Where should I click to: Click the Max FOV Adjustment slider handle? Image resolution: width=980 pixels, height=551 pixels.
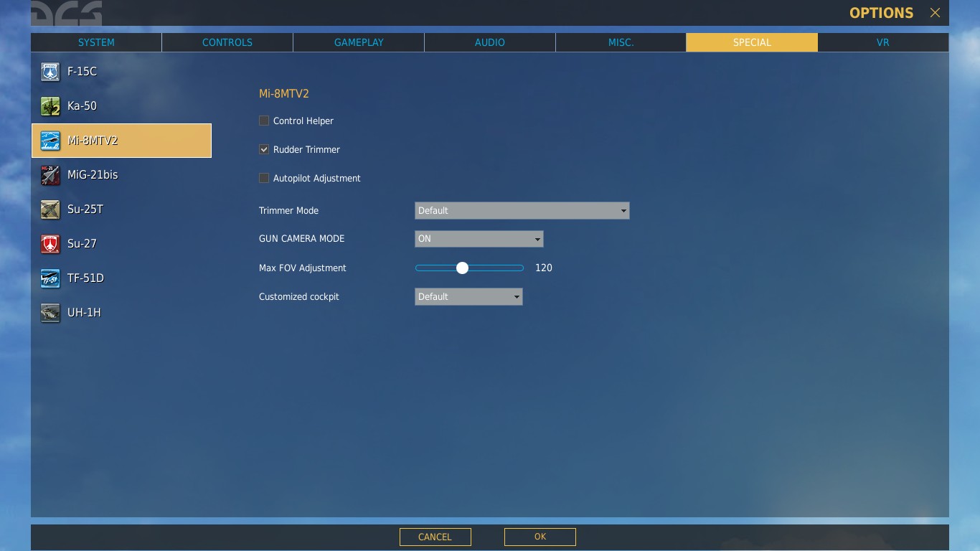462,268
